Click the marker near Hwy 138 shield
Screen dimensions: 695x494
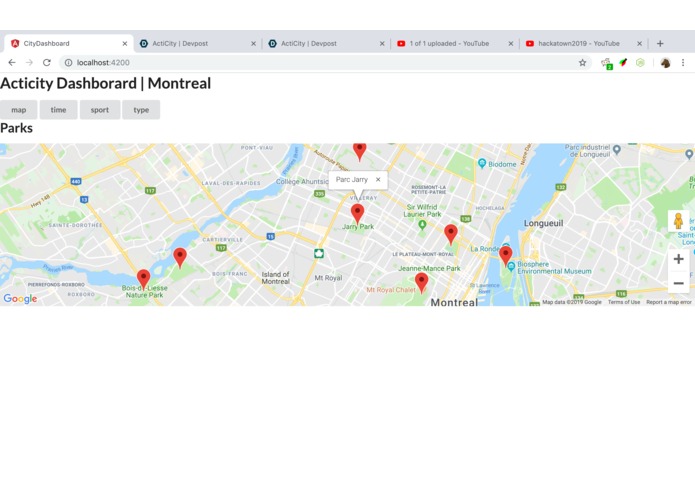(451, 234)
